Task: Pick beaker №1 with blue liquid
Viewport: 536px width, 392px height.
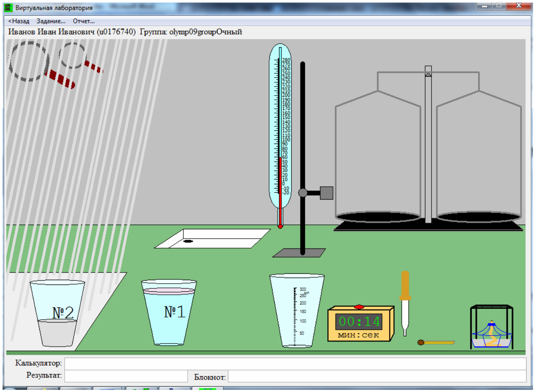Action: click(x=169, y=312)
